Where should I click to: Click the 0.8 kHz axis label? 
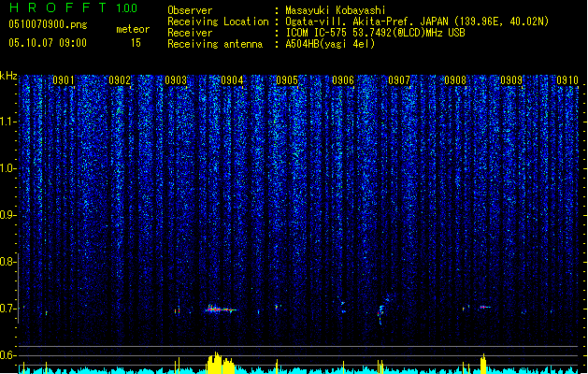[x=8, y=262]
